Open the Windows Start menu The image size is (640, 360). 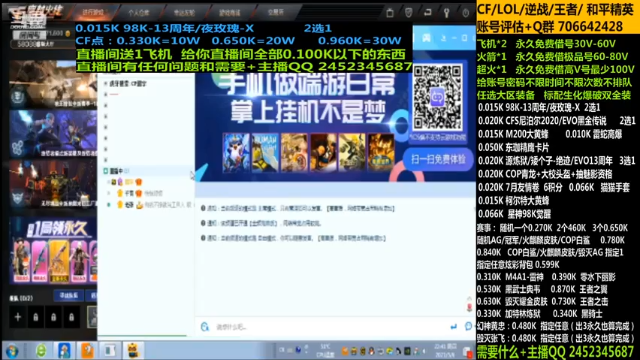12,351
